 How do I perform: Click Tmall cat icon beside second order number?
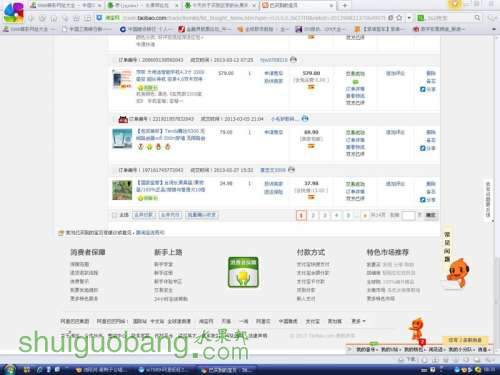[x=123, y=119]
